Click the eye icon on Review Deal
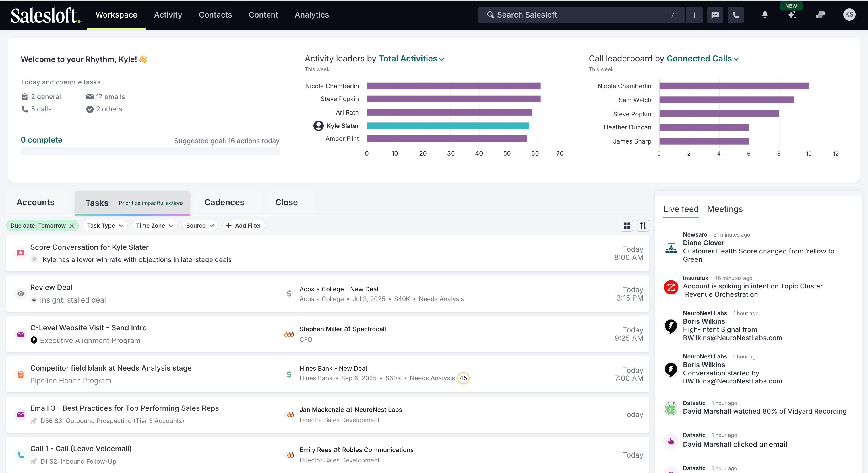 pos(21,294)
